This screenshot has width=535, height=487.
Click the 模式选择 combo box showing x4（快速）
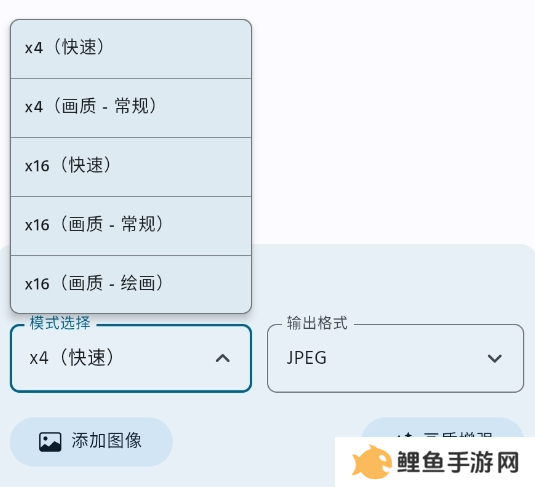click(x=131, y=358)
